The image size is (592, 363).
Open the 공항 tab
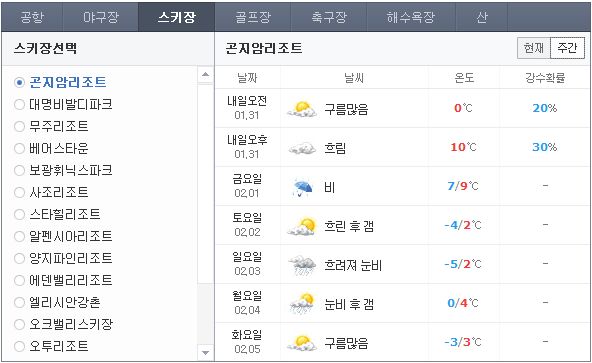pyautogui.click(x=32, y=17)
